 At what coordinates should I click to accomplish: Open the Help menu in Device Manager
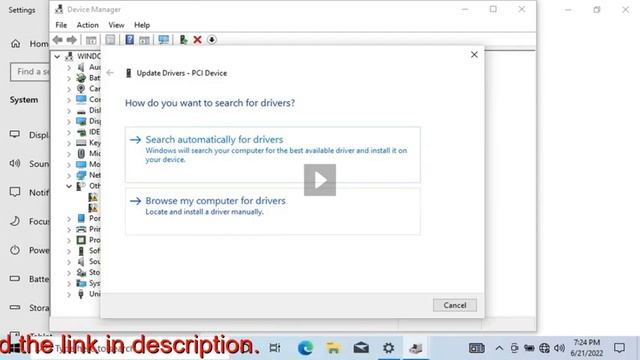[x=142, y=25]
